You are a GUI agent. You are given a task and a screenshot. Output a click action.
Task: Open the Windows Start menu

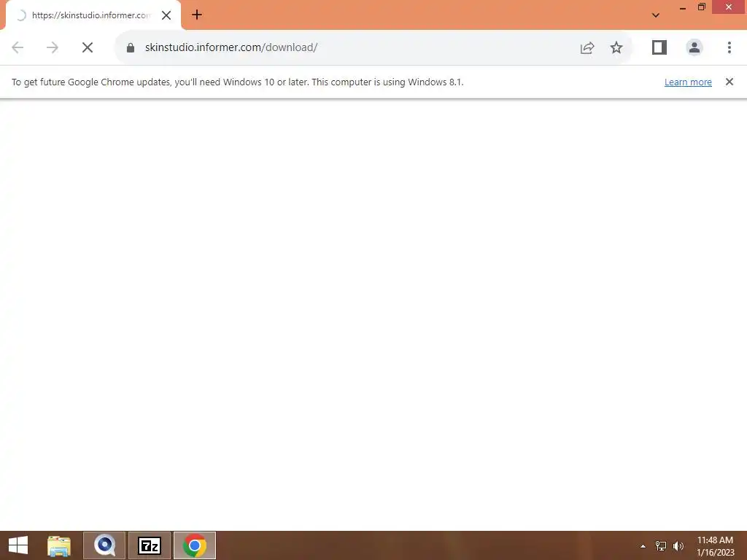coord(18,545)
